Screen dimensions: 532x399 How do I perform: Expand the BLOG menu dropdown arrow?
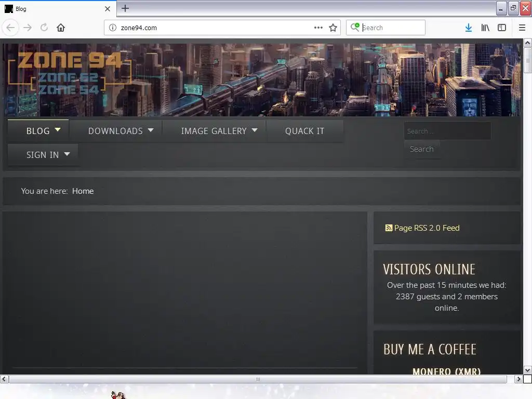tap(58, 129)
